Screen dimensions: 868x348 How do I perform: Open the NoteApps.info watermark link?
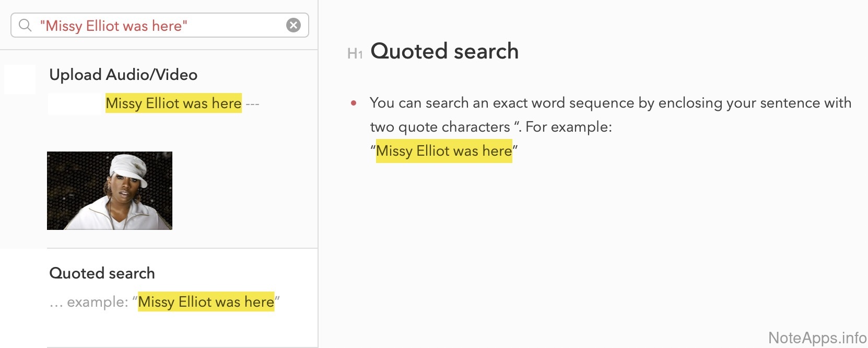click(x=817, y=338)
